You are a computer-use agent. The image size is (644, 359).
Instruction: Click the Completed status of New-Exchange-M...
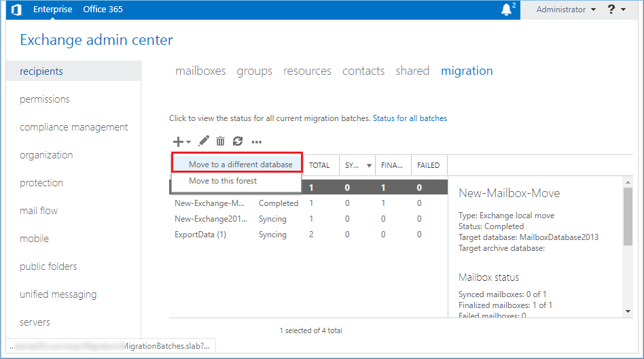pos(279,203)
